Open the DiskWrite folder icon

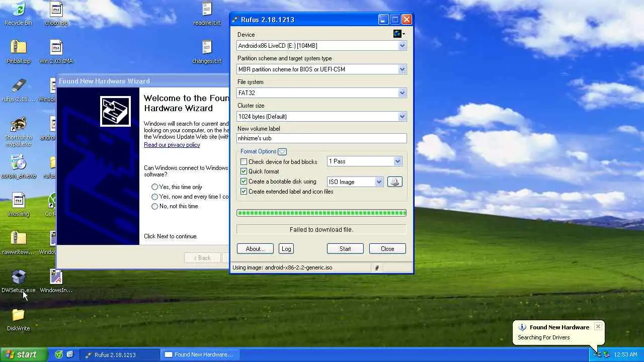tap(18, 319)
